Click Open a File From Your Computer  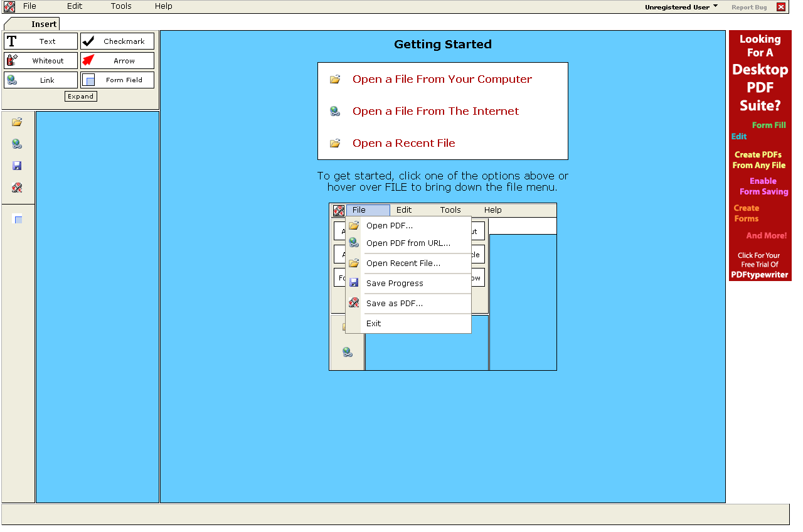point(442,79)
